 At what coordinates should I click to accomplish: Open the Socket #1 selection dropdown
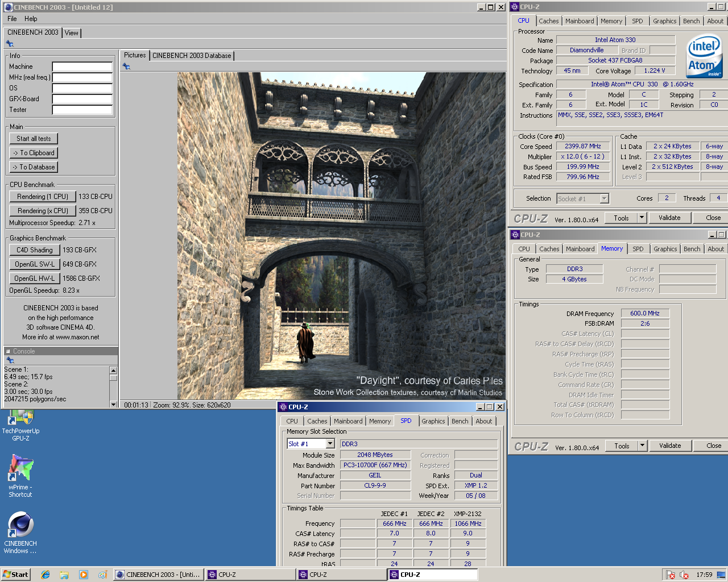pos(605,198)
